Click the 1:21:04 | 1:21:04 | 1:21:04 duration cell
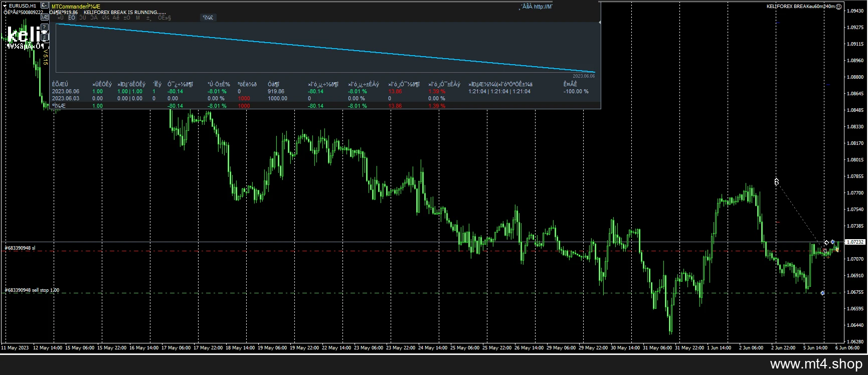Image resolution: width=868 pixels, height=375 pixels. (x=499, y=91)
